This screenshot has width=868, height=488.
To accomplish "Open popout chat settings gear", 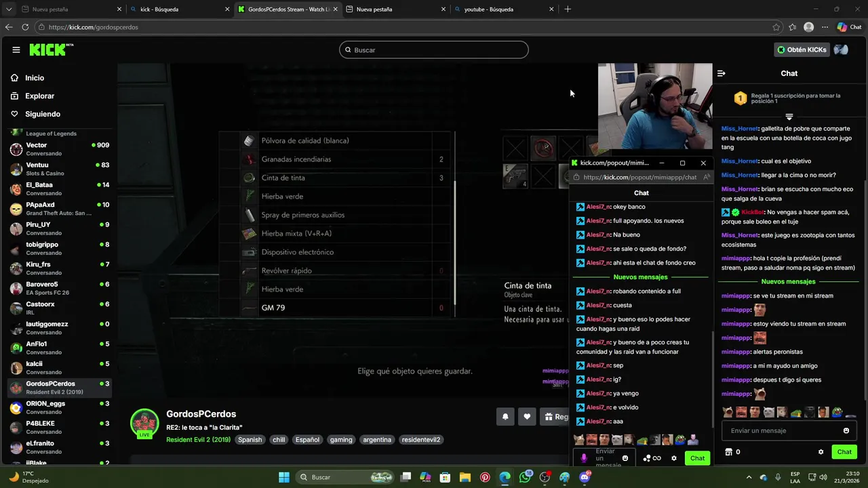I will pyautogui.click(x=673, y=458).
